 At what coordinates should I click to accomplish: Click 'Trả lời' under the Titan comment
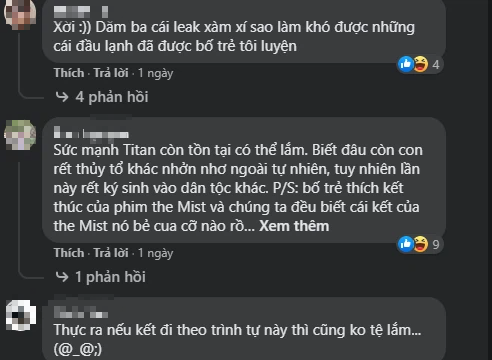(x=111, y=253)
